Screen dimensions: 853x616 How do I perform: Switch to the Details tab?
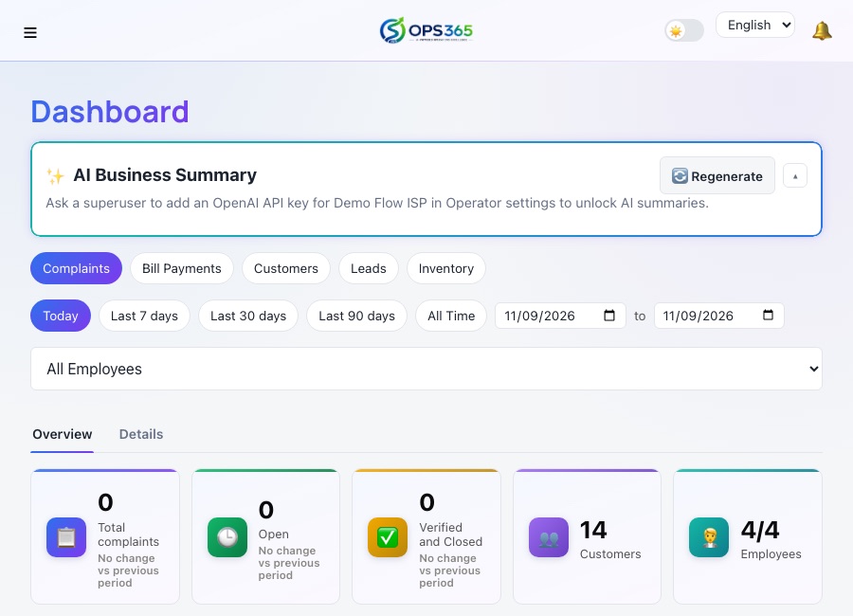pos(141,434)
